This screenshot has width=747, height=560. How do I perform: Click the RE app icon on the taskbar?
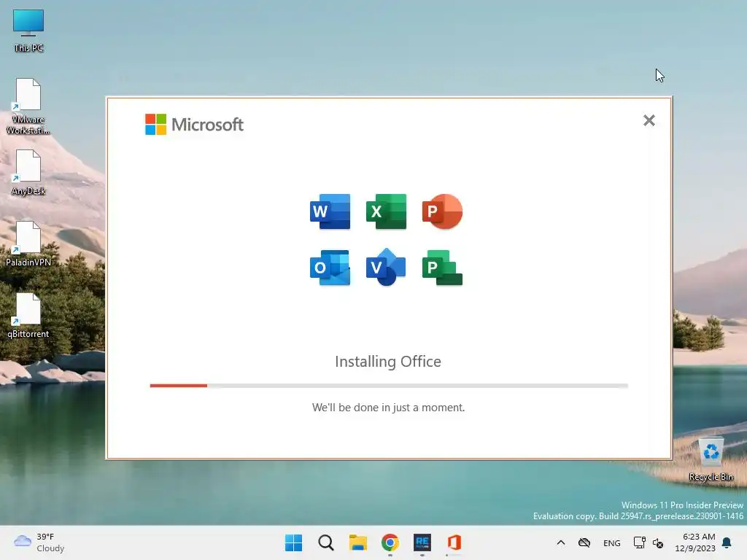pos(422,542)
